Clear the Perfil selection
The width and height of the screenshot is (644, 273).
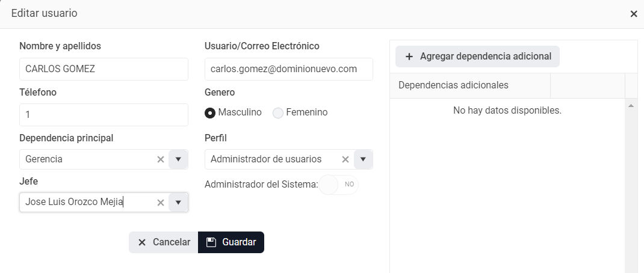(345, 159)
